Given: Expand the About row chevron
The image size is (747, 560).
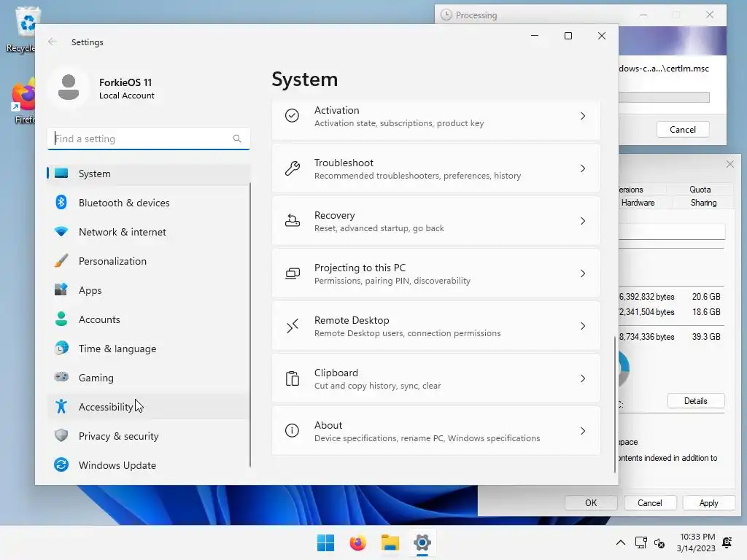Looking at the screenshot, I should coord(583,431).
